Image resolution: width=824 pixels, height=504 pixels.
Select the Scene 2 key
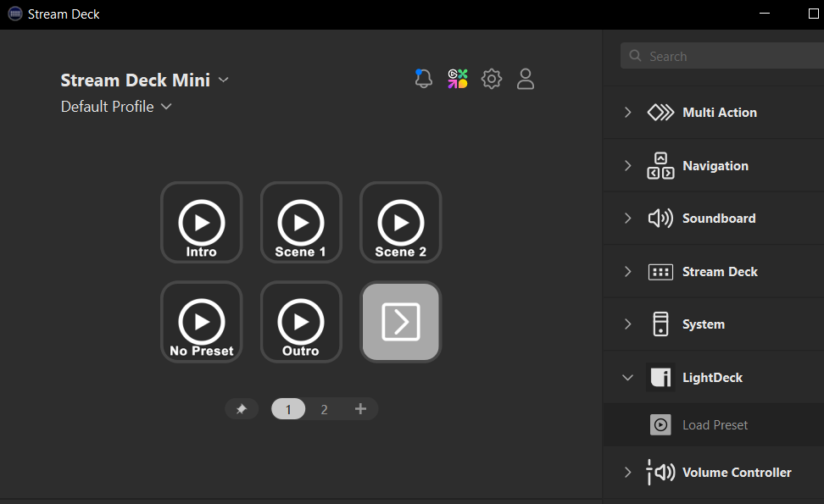400,223
